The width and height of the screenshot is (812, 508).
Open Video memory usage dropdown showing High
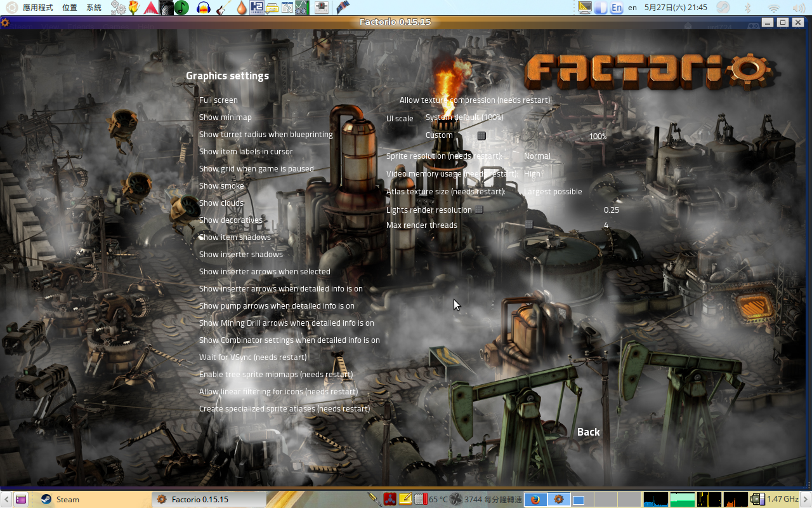pos(532,174)
